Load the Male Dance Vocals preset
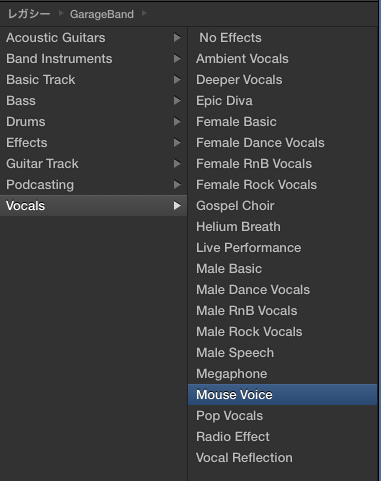 point(283,290)
